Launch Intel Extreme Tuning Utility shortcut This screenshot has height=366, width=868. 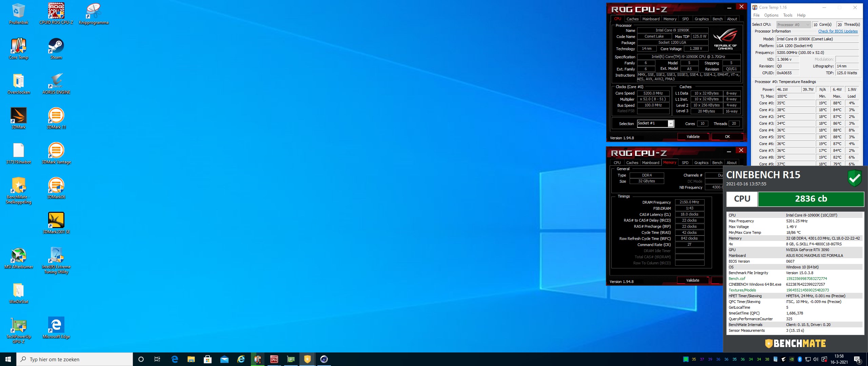pyautogui.click(x=56, y=261)
